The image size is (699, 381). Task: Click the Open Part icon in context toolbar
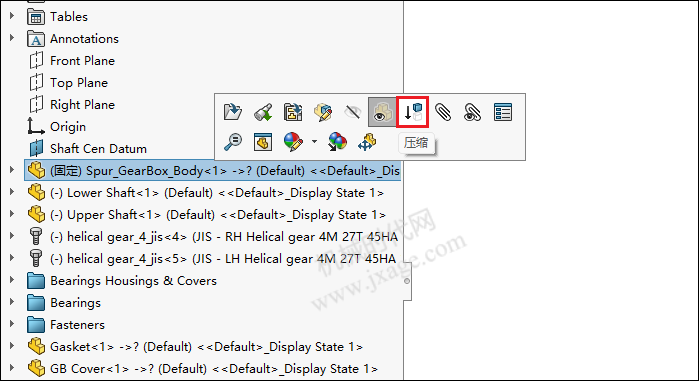click(233, 112)
